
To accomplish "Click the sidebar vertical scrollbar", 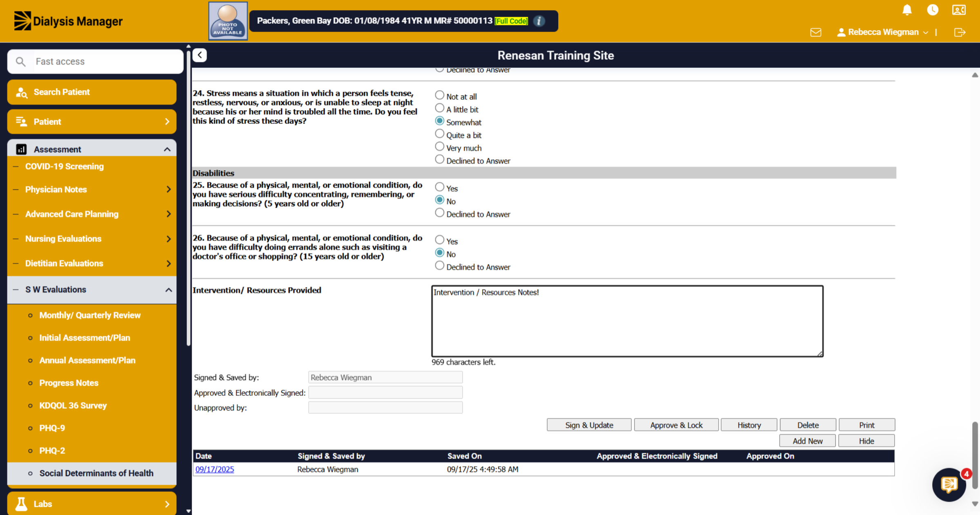I will point(188,198).
